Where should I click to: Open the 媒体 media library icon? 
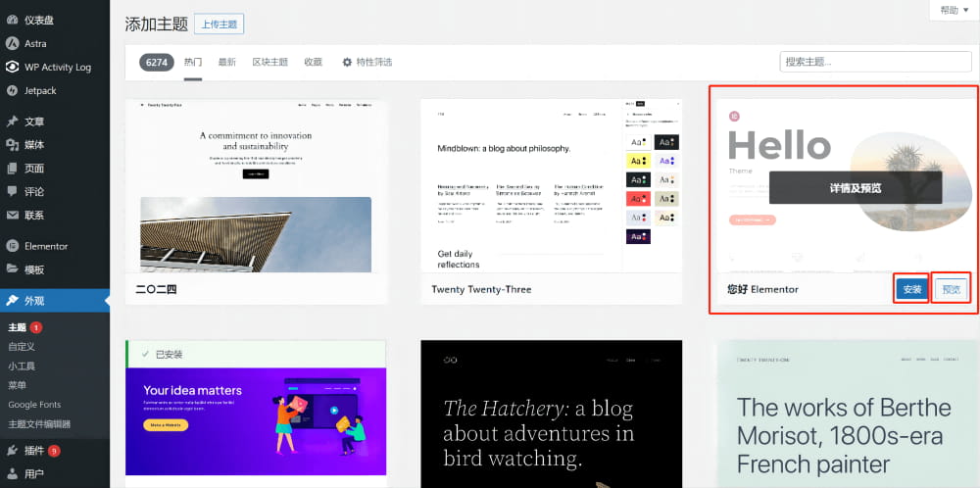click(12, 145)
